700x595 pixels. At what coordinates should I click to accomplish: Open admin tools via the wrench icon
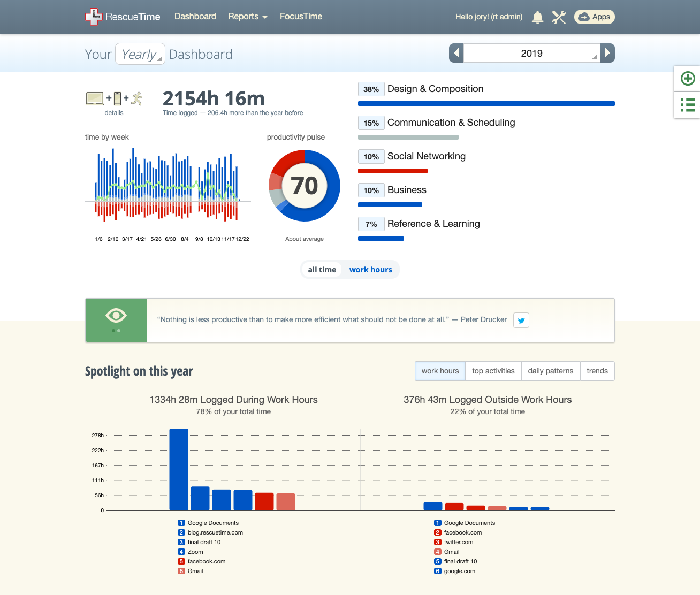(x=559, y=17)
